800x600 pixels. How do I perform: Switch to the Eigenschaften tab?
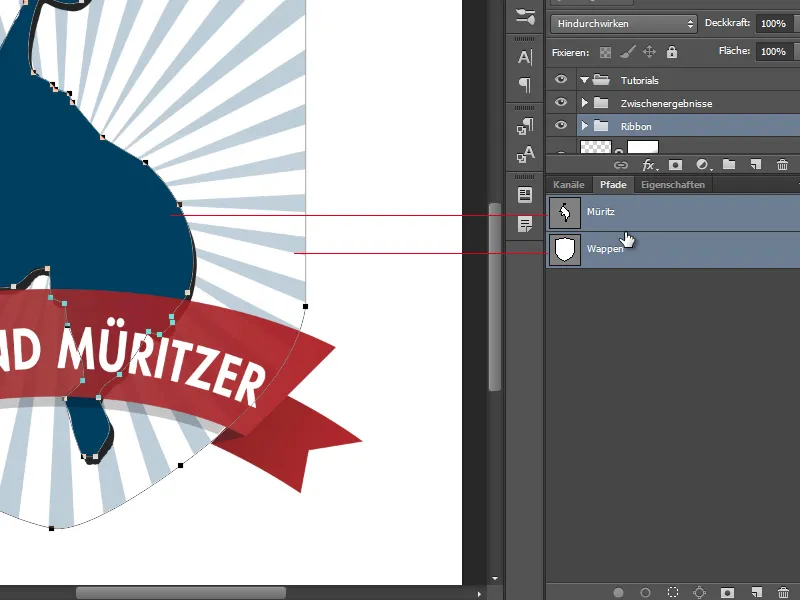point(673,185)
